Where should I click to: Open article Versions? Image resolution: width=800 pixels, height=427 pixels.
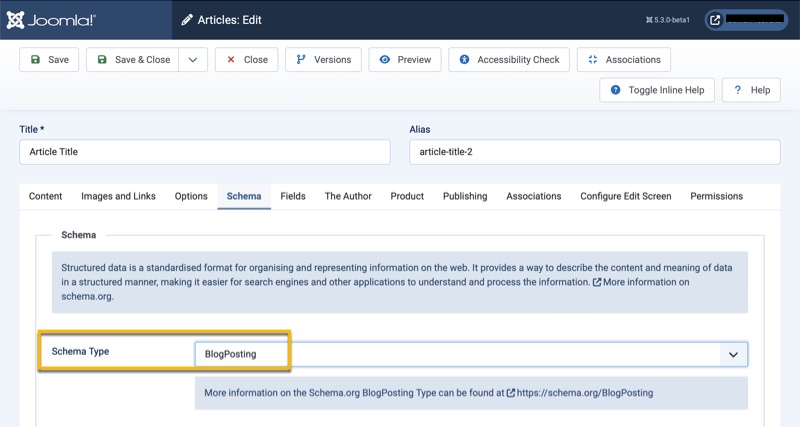pyautogui.click(x=323, y=60)
